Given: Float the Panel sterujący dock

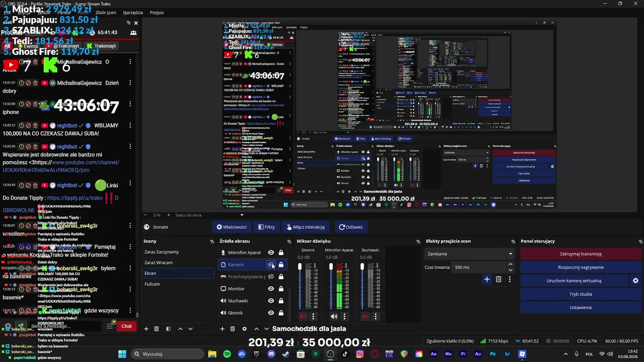Looking at the screenshot, I should tap(640, 241).
